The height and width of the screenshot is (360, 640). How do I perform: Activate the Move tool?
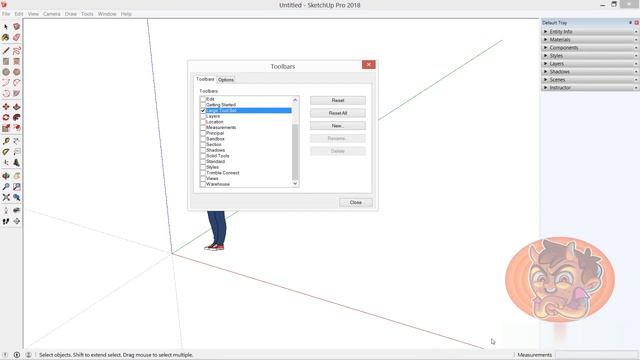pyautogui.click(x=6, y=107)
